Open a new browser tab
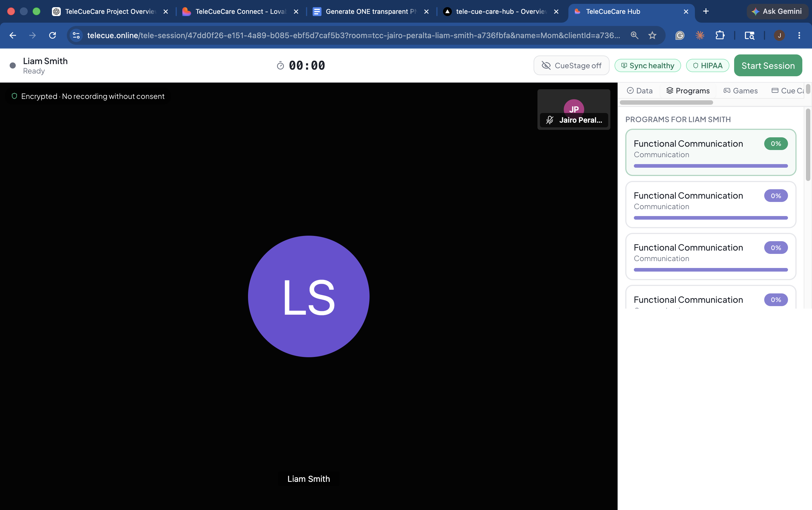812x510 pixels. 706,12
